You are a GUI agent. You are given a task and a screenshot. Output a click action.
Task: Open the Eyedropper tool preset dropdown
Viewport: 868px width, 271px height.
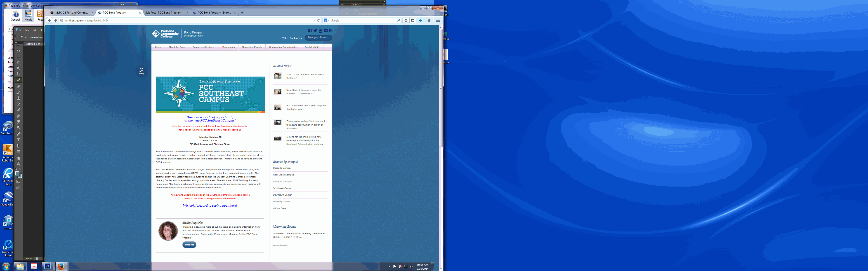pyautogui.click(x=26, y=37)
